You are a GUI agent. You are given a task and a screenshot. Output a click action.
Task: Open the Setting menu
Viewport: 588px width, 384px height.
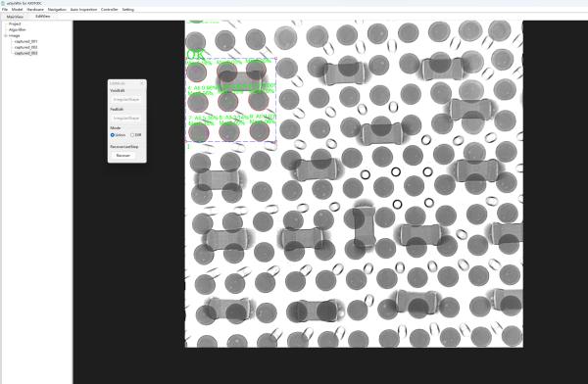click(127, 10)
